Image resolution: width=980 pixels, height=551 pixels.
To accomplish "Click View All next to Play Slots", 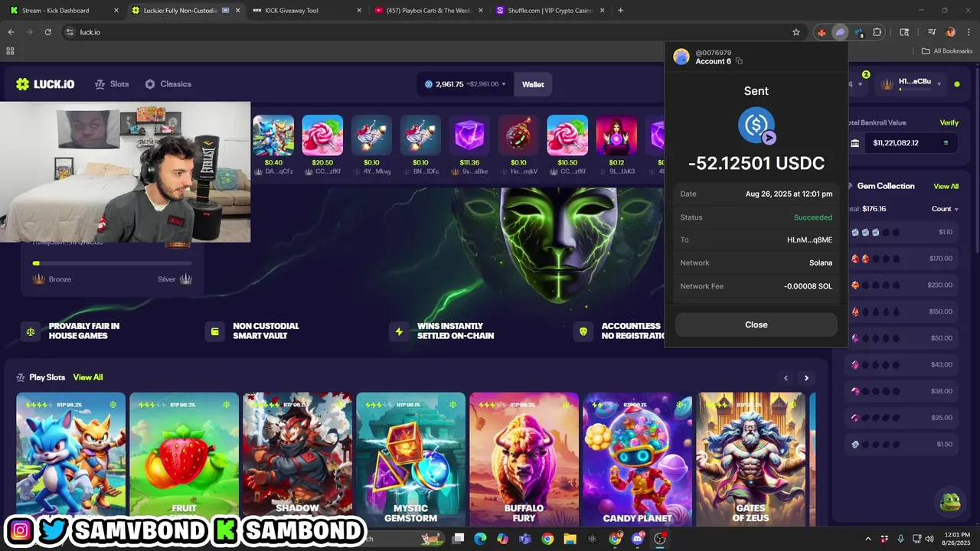I will coord(88,377).
